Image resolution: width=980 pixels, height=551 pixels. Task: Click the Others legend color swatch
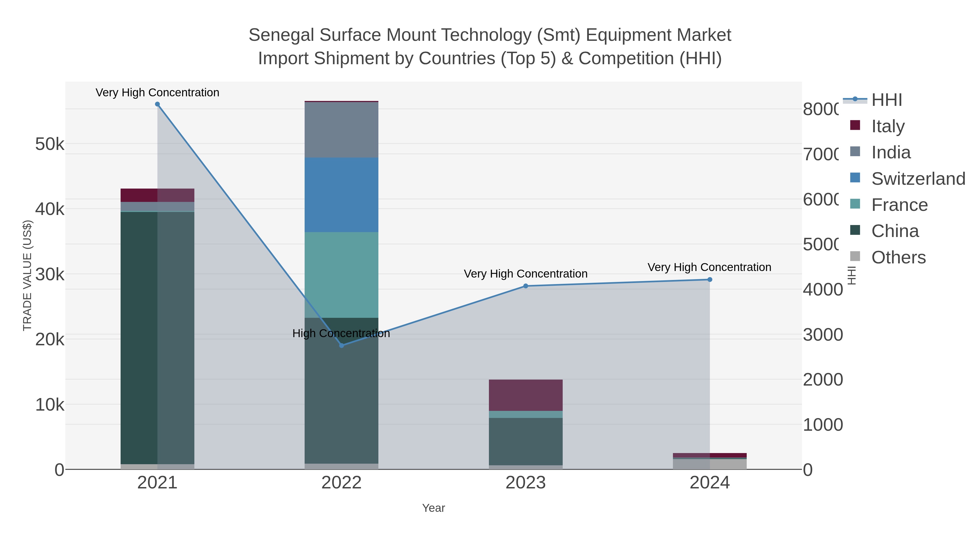click(x=855, y=256)
